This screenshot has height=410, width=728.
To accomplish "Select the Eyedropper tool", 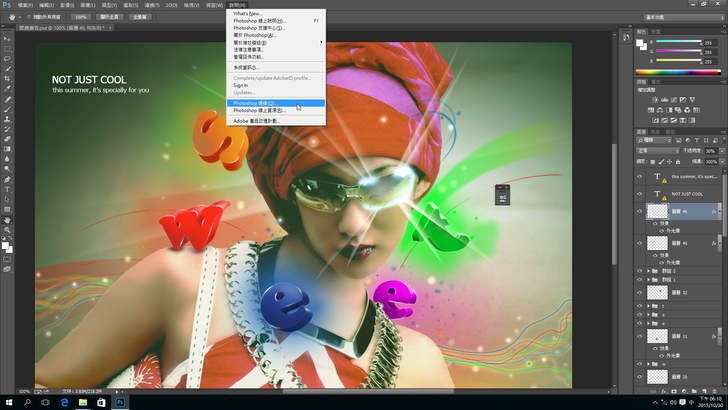I will point(7,88).
